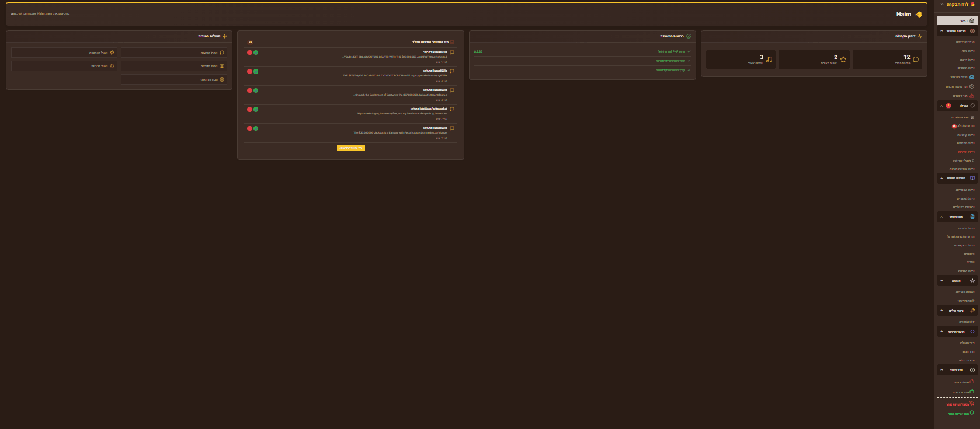The height and width of the screenshot is (429, 980).
Task: Click the yellow button below pending messages
Action: pos(351,148)
